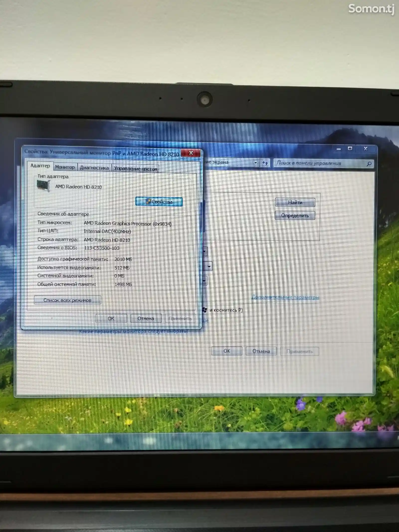Expand the address bar history dropdown

coord(256,162)
